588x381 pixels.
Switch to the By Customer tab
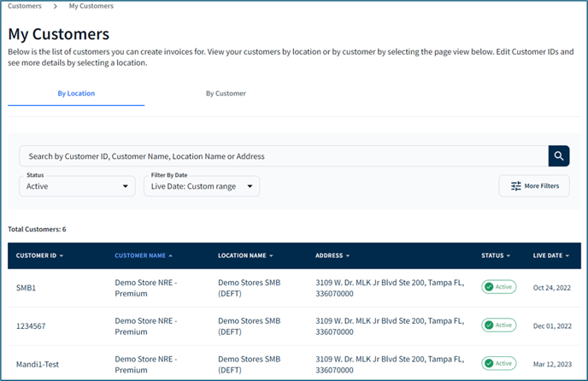[x=226, y=93]
